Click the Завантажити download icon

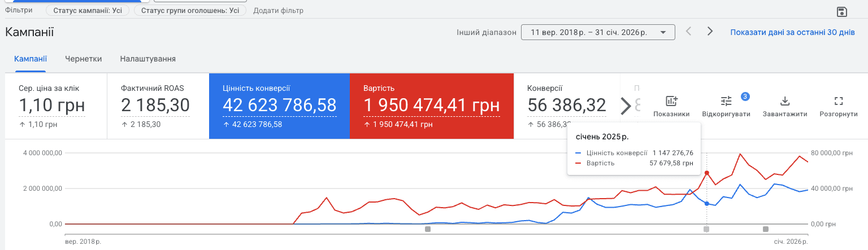tap(784, 102)
